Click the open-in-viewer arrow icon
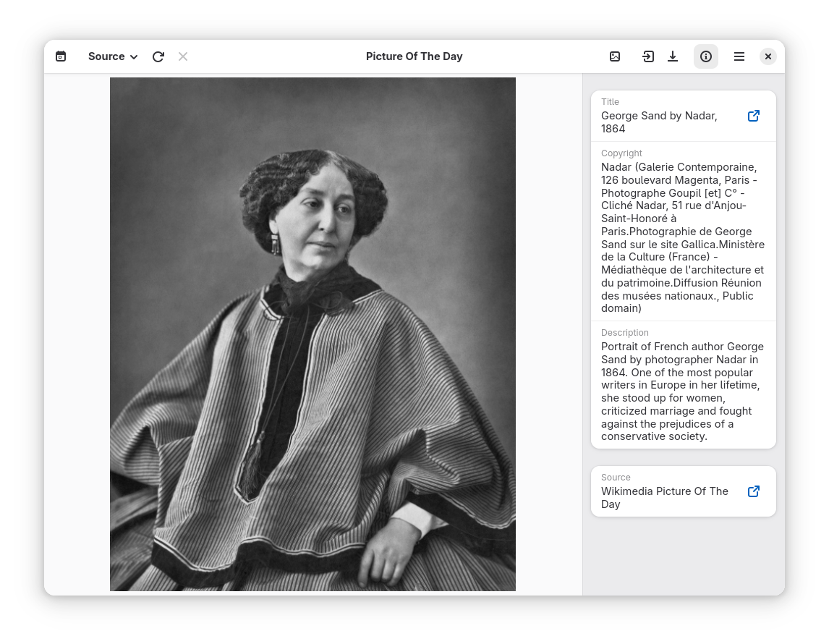The height and width of the screenshot is (644, 829). (x=648, y=56)
